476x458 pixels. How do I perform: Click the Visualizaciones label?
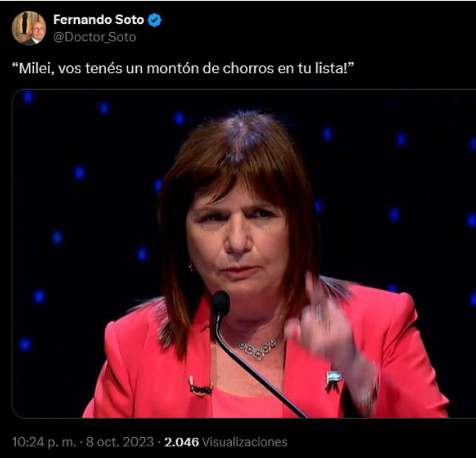[x=244, y=442]
